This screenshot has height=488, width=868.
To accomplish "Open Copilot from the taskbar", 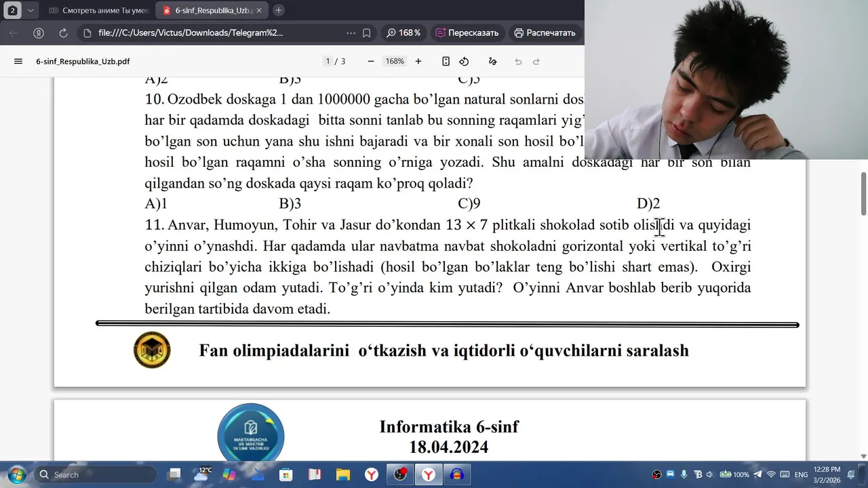I will [229, 474].
